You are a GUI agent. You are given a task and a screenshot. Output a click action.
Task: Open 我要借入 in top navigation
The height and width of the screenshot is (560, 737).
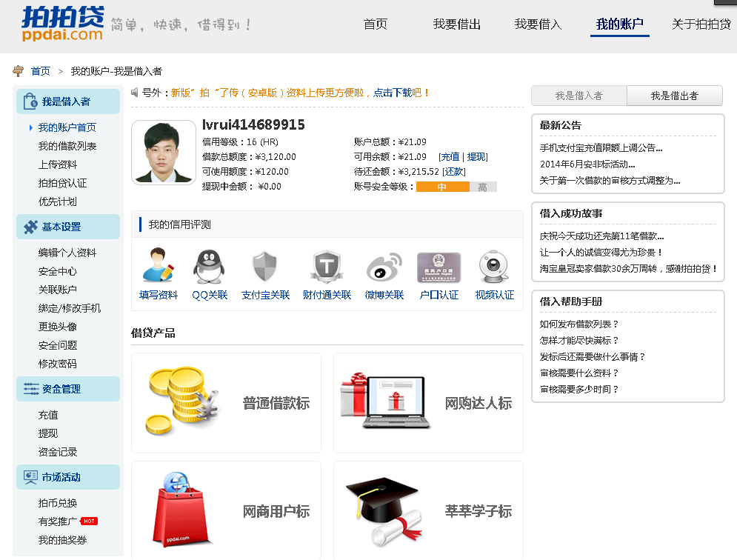coord(538,24)
